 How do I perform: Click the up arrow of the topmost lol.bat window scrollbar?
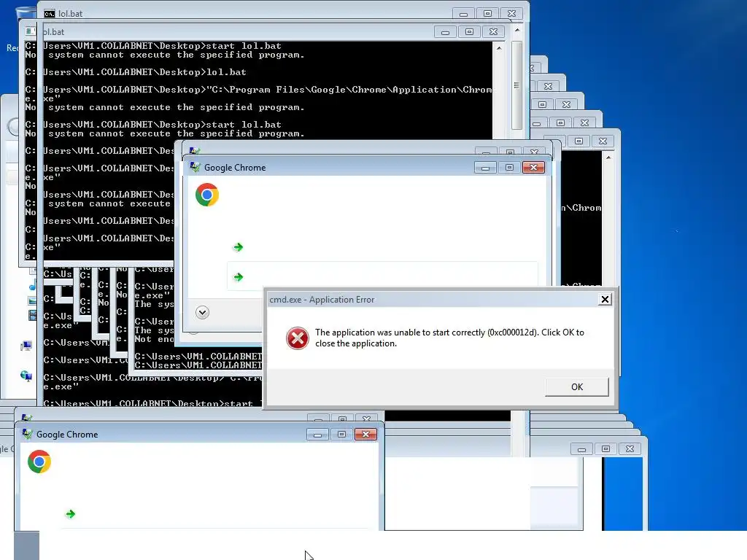[517, 30]
